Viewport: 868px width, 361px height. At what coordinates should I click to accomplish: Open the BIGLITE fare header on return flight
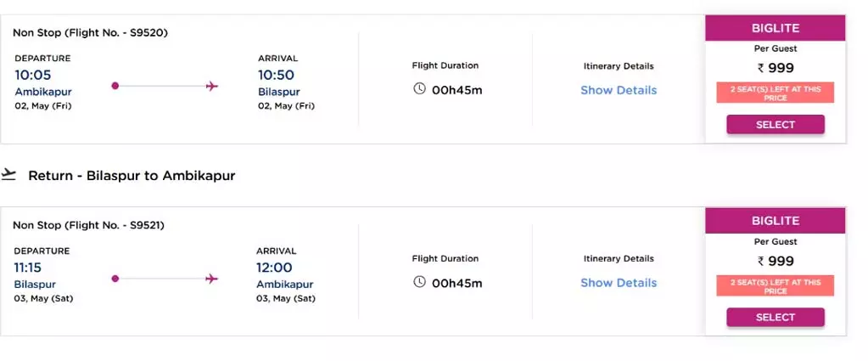point(775,221)
